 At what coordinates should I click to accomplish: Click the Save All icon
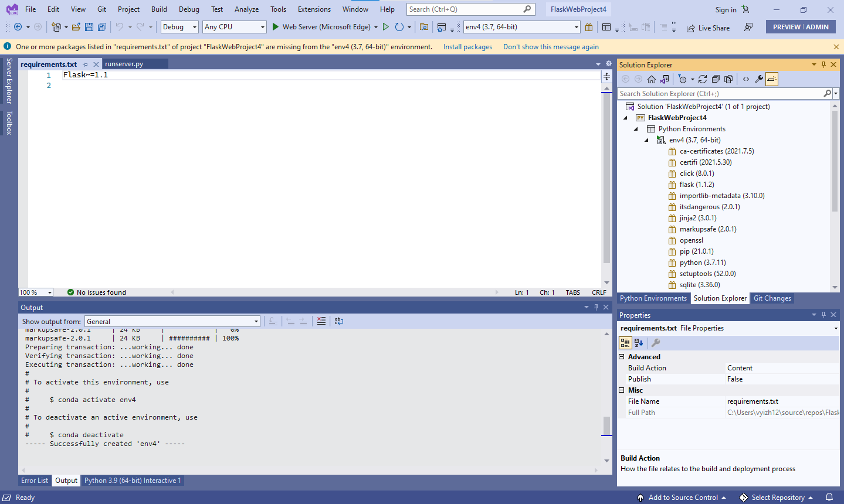pos(102,27)
